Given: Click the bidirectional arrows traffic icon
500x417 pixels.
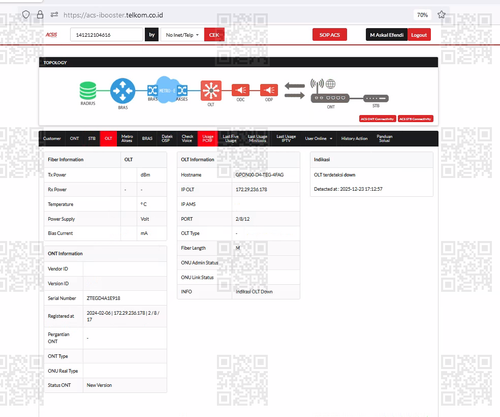Looking at the screenshot, I should (x=295, y=91).
